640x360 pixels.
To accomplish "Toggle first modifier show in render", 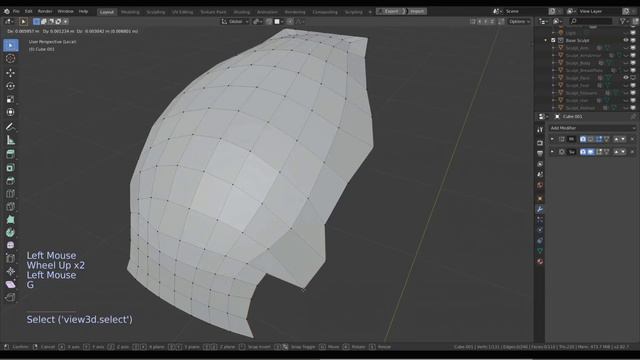I will (x=583, y=139).
